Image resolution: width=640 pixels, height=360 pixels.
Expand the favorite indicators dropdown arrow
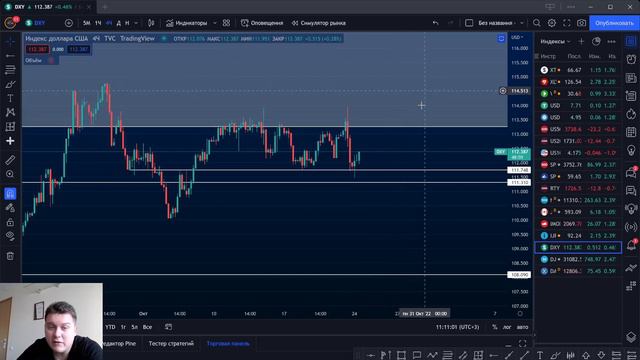click(215, 23)
